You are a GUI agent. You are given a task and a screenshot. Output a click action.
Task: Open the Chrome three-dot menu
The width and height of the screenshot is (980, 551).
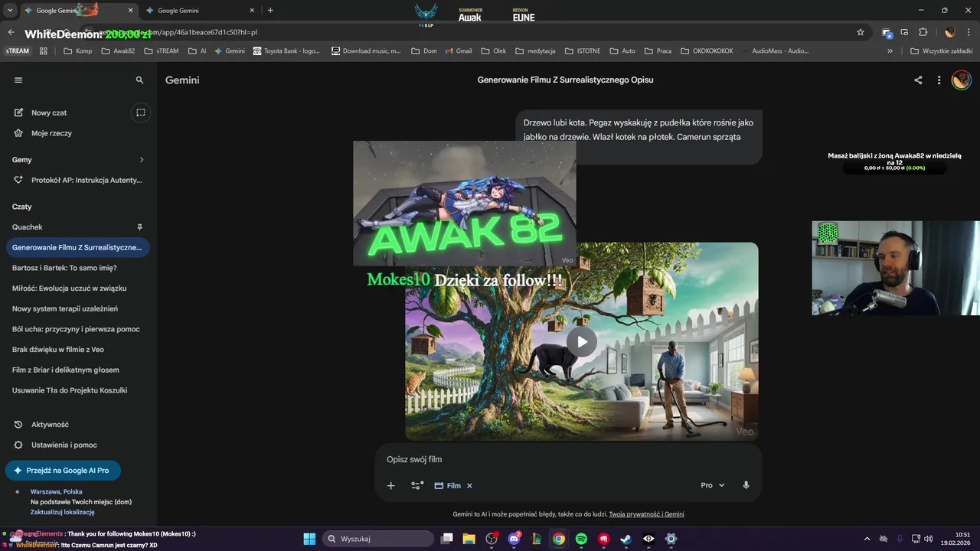point(969,32)
